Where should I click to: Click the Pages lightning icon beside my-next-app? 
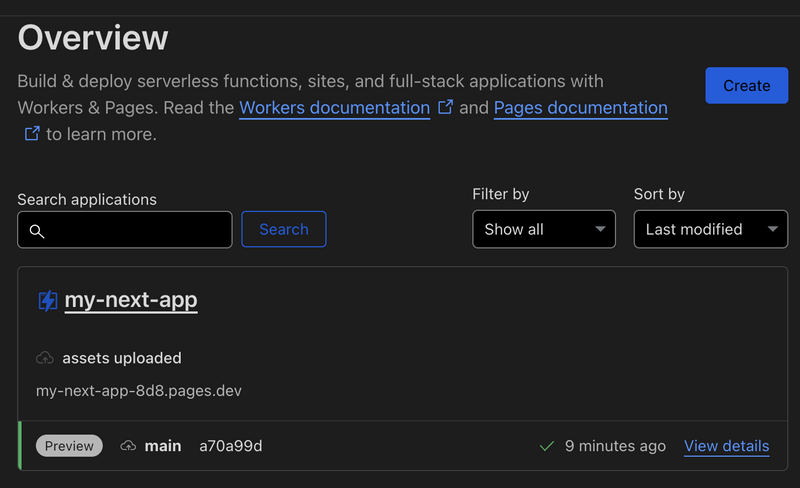[x=48, y=301]
